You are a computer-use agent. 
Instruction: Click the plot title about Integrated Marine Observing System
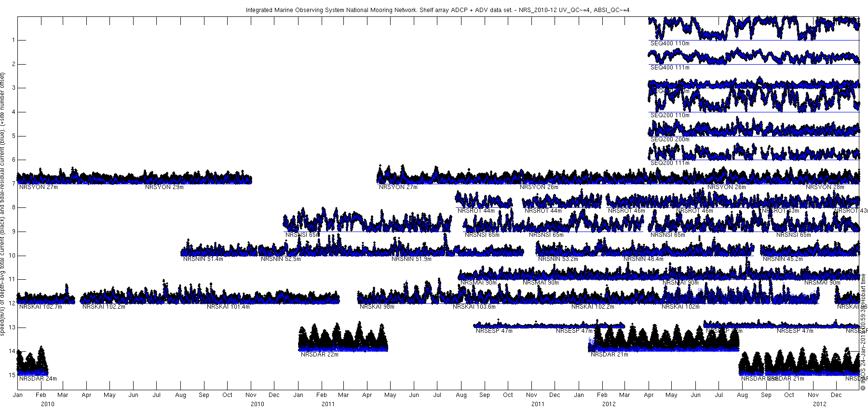click(x=437, y=10)
